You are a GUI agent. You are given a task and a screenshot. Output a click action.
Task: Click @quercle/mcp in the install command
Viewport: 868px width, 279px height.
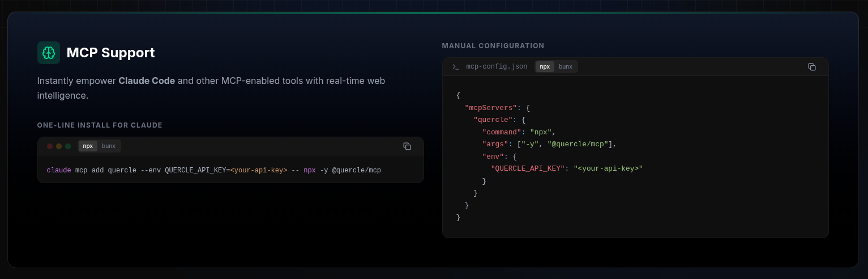[x=357, y=170]
